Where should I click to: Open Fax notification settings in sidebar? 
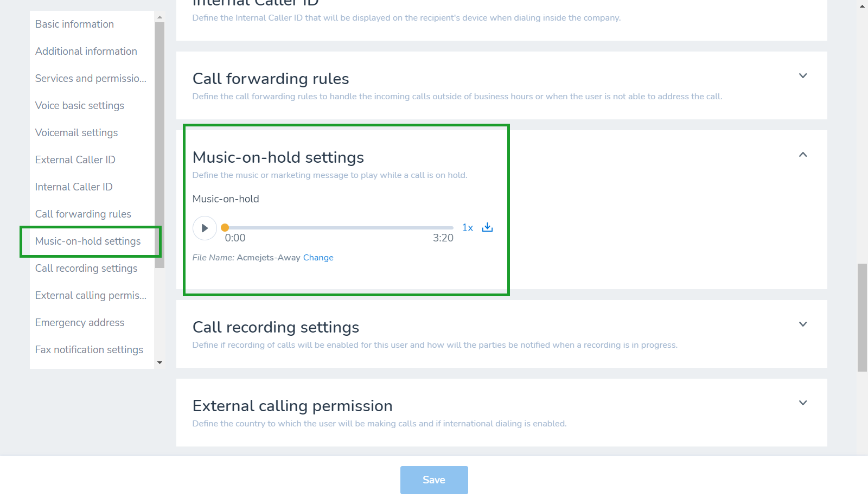pyautogui.click(x=90, y=350)
